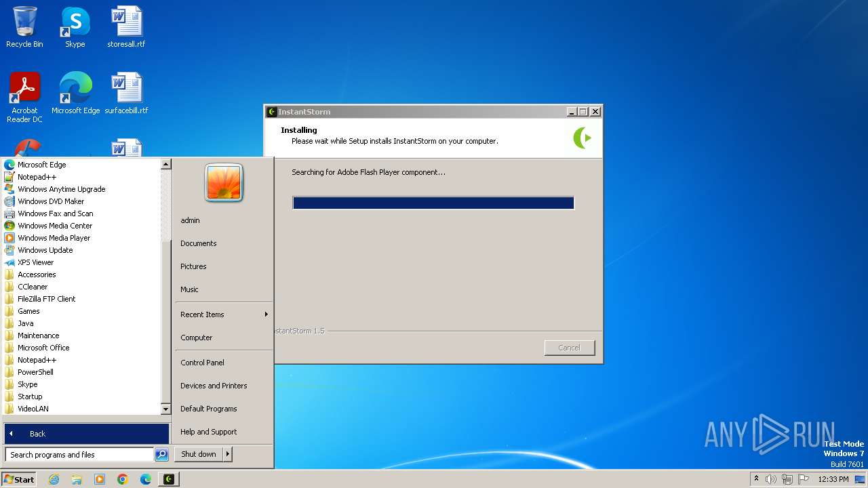Expand the FileZilla FTP Client folder

pos(81,299)
